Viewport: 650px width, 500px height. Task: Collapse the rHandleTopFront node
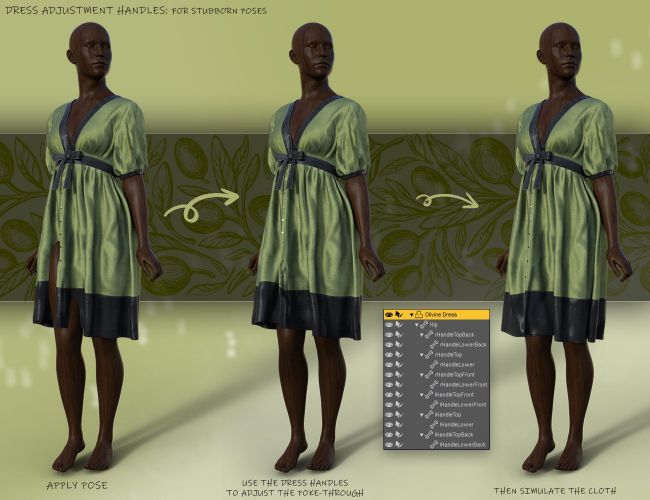pos(423,374)
